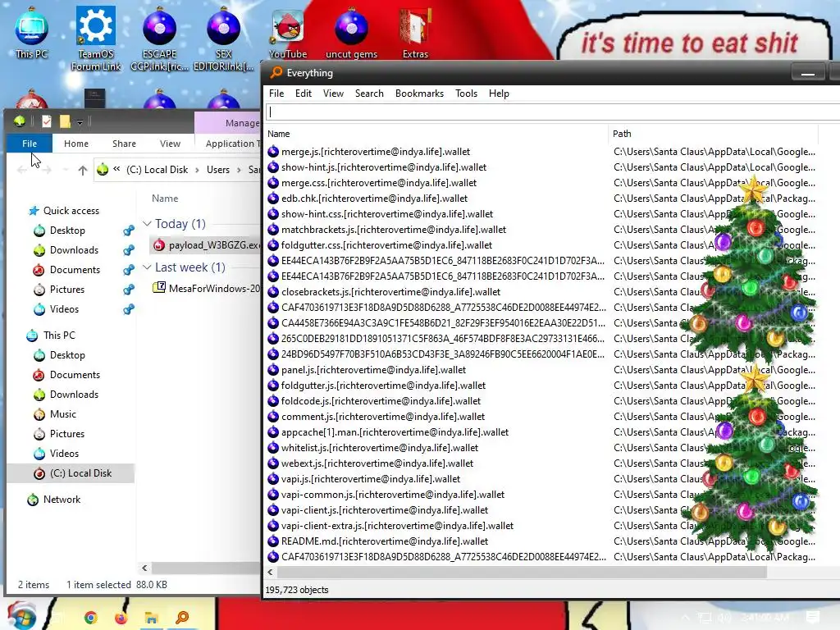Viewport: 840px width, 630px height.
Task: Select the YouTube Angry Birds desktop icon
Action: click(288, 33)
